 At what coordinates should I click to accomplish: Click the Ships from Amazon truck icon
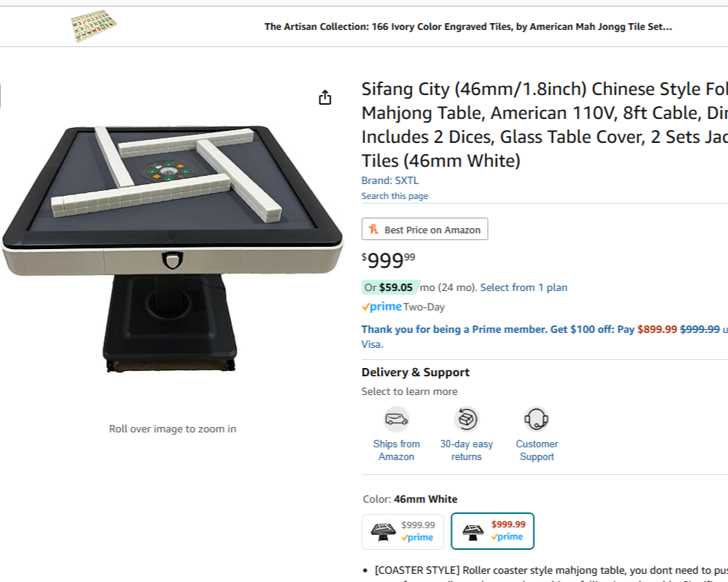tap(397, 419)
